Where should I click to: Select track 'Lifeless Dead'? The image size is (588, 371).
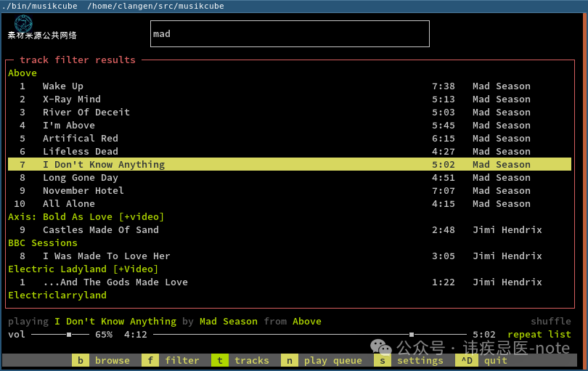coord(290,152)
